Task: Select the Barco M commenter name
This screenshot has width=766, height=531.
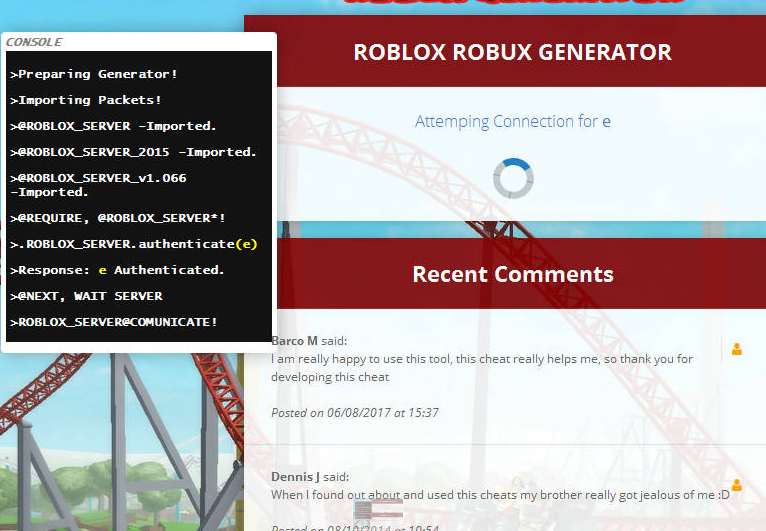Action: pyautogui.click(x=295, y=341)
